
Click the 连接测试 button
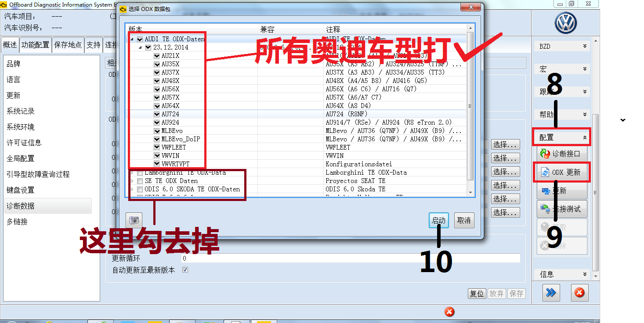point(562,209)
